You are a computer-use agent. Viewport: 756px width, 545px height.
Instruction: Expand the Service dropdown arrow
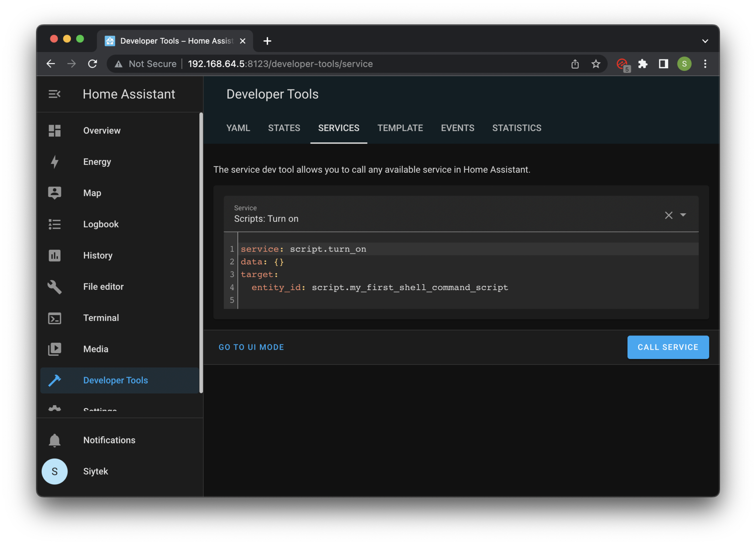click(683, 215)
